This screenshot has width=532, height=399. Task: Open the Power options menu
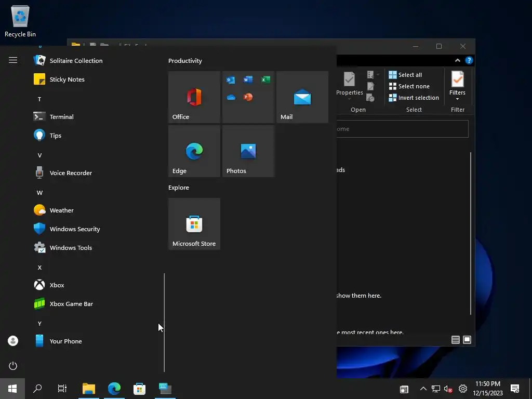tap(13, 366)
